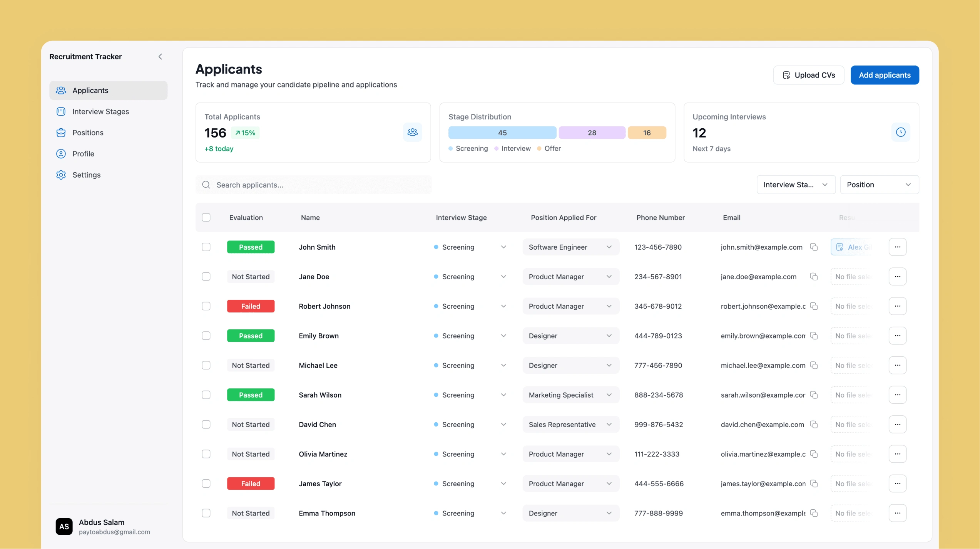The height and width of the screenshot is (549, 980).
Task: Select all applicants with header checkbox
Action: coord(206,217)
